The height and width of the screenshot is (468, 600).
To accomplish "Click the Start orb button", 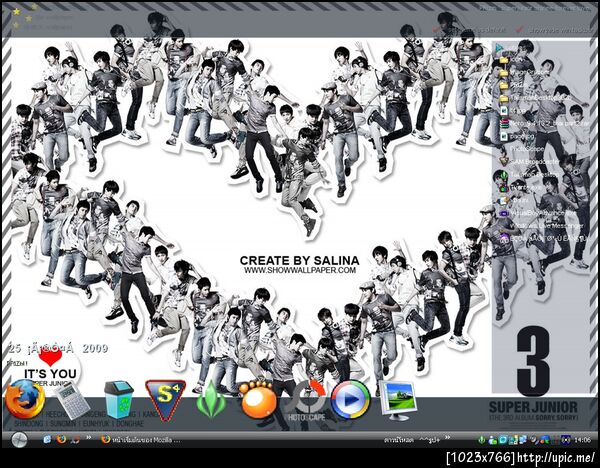I will point(19,440).
